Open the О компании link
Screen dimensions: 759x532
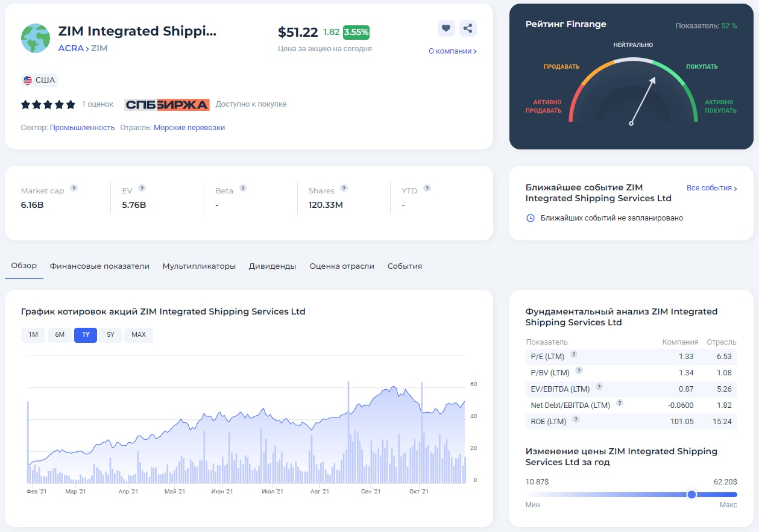click(453, 51)
